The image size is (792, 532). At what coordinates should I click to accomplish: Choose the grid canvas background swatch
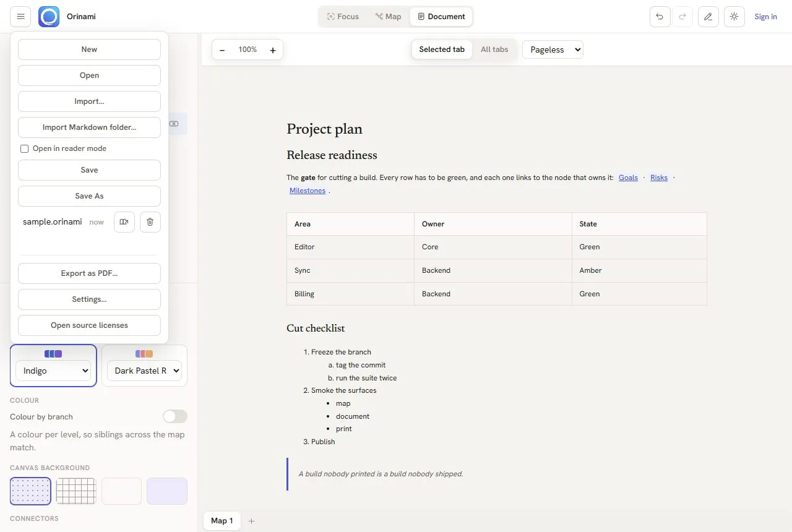tap(76, 491)
